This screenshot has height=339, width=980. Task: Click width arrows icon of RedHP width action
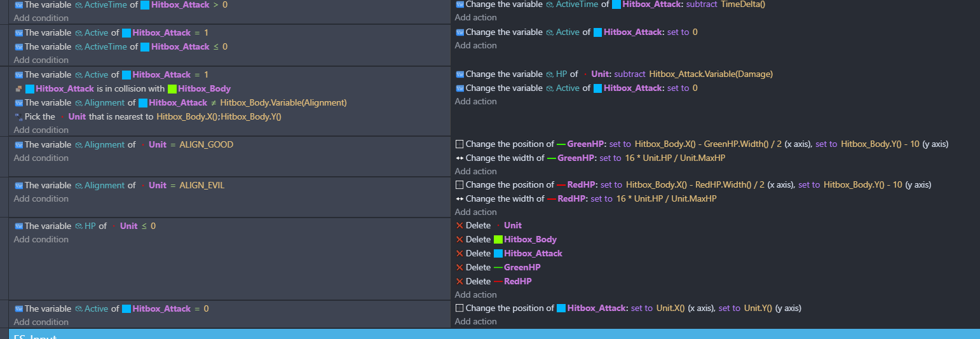pos(460,198)
